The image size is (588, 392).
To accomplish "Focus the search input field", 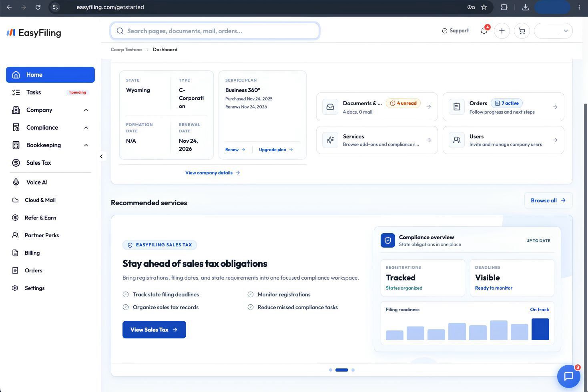I will tap(215, 31).
